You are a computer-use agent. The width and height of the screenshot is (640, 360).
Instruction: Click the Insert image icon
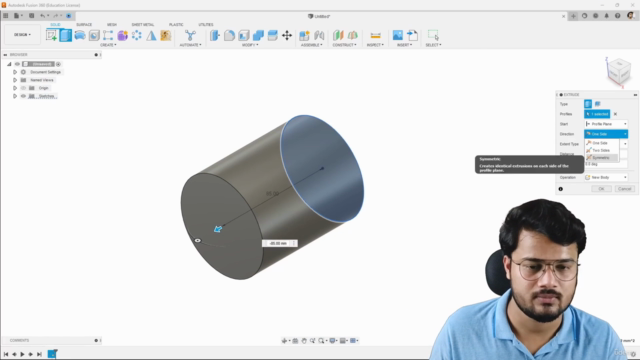click(x=398, y=36)
